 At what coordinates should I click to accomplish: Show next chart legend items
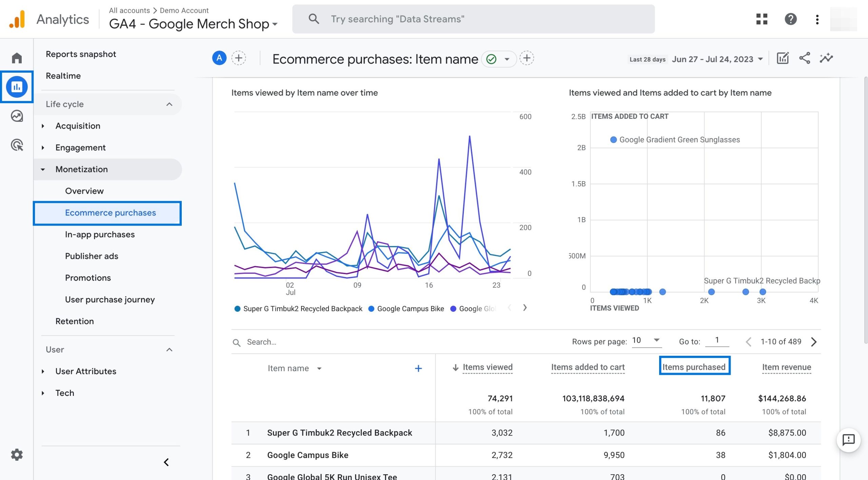tap(525, 308)
